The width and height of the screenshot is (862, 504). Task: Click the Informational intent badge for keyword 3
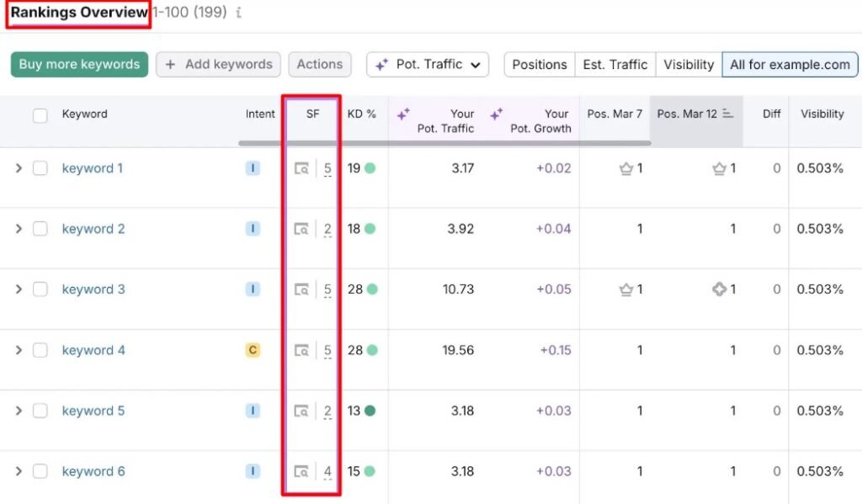pyautogui.click(x=253, y=289)
